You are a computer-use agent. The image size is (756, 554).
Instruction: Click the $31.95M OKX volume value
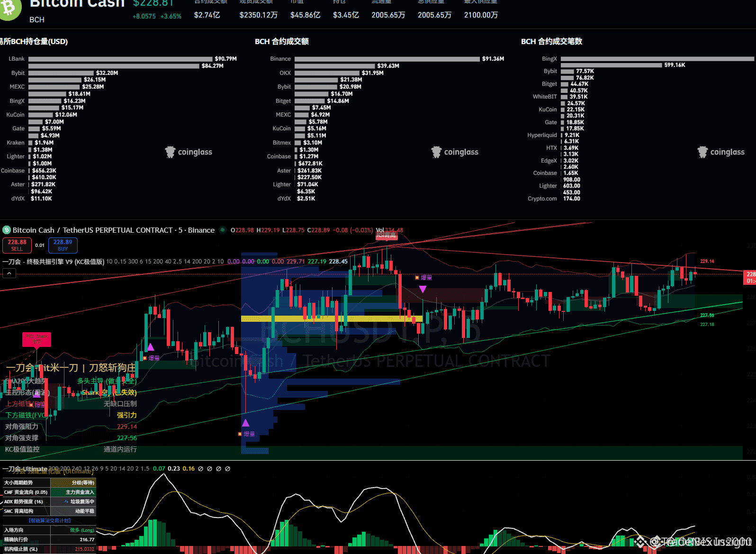[x=373, y=73]
